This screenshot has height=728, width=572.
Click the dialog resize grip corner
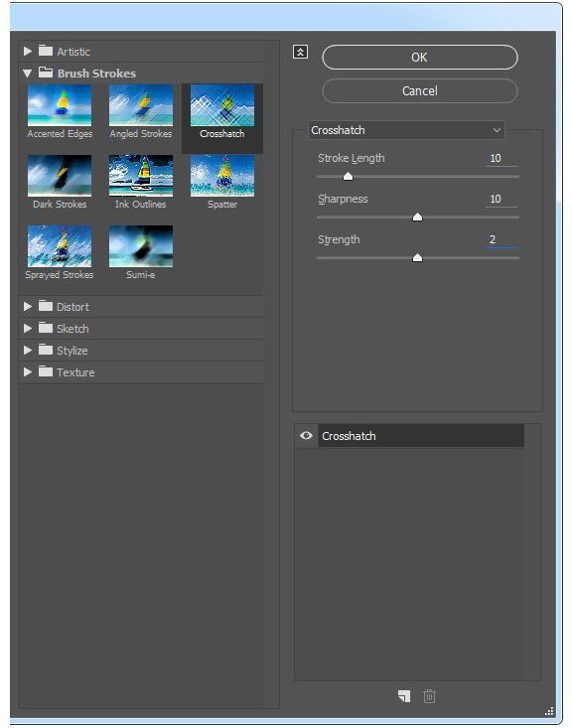tap(549, 711)
